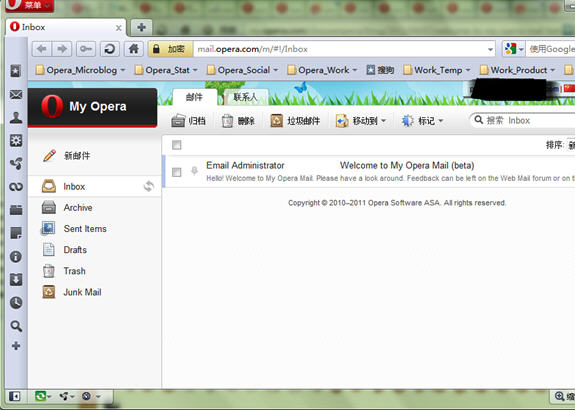Reload the page
575x410 pixels.
[x=110, y=49]
